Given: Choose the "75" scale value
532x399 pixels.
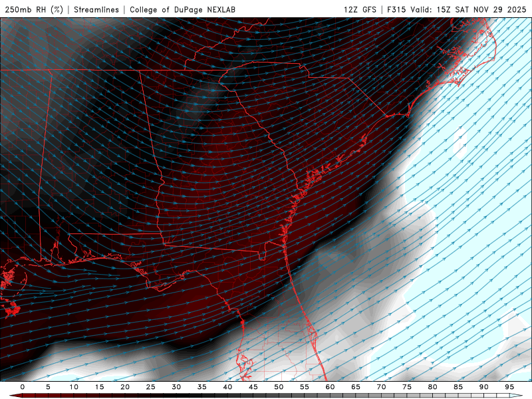Looking at the screenshot, I should pyautogui.click(x=407, y=387).
